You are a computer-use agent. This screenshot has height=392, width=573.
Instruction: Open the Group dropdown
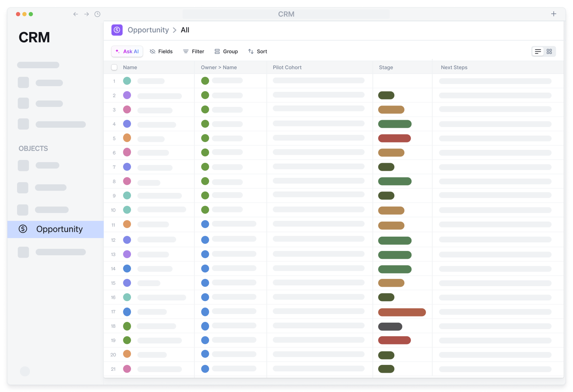tap(226, 52)
